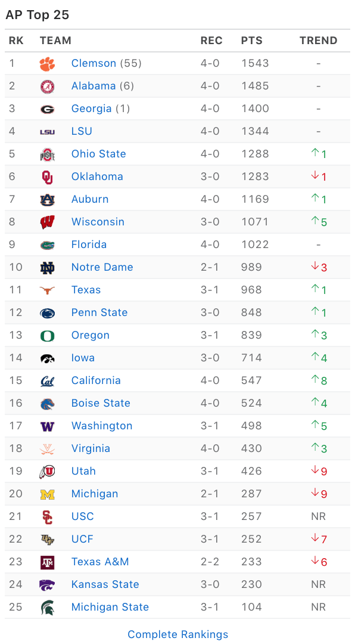Click the Clemson tiger paw logo
355x644 pixels.
tap(47, 64)
